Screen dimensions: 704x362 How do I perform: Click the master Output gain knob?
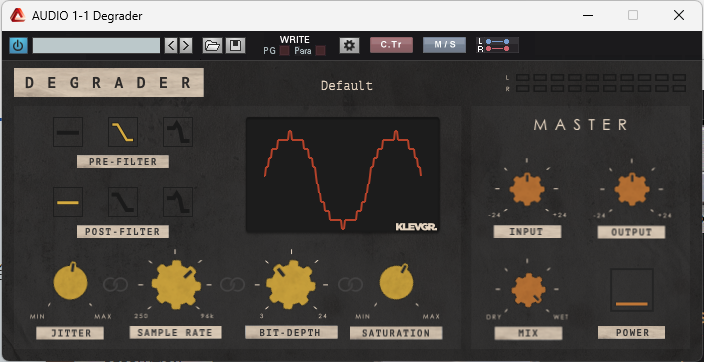632,189
